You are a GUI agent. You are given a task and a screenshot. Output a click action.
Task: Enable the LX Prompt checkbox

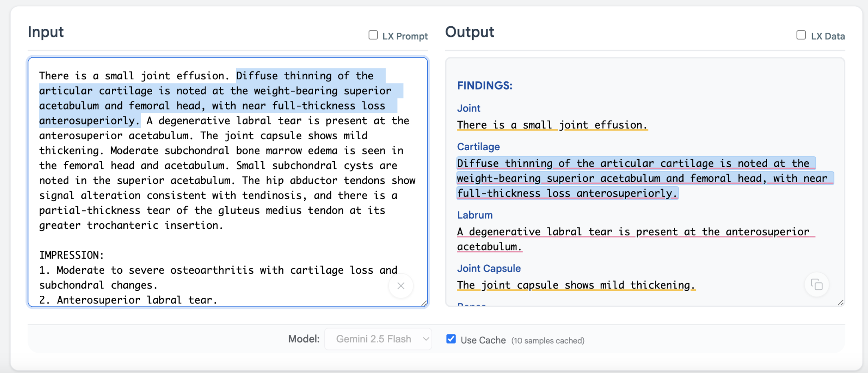point(373,35)
